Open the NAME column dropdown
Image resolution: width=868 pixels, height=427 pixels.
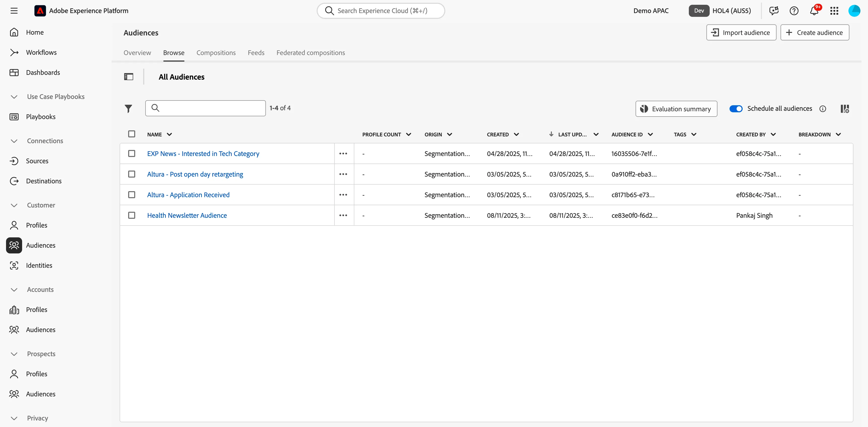click(x=169, y=134)
